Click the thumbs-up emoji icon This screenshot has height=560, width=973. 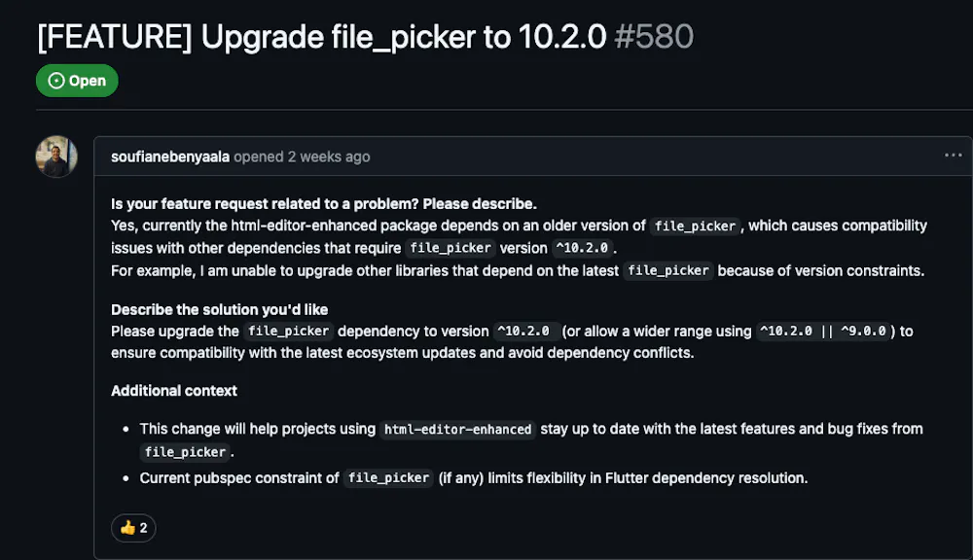click(127, 528)
